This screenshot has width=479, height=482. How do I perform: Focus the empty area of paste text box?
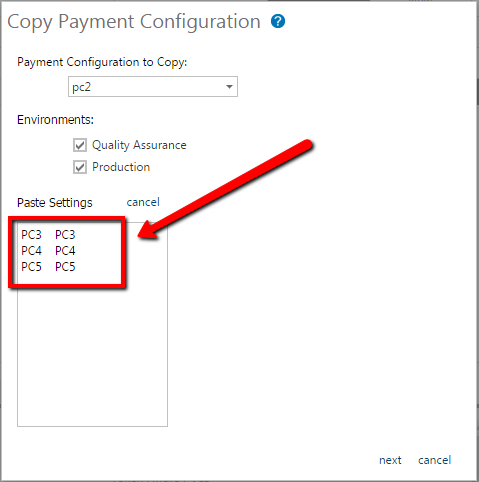pyautogui.click(x=92, y=357)
